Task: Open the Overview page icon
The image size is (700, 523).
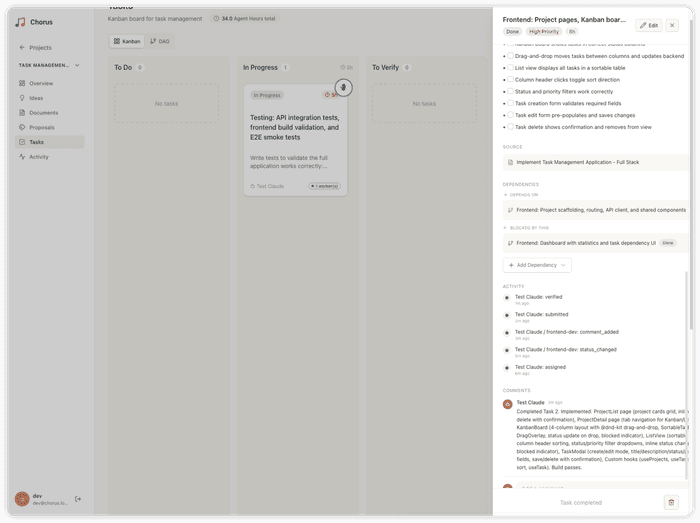Action: click(x=22, y=83)
